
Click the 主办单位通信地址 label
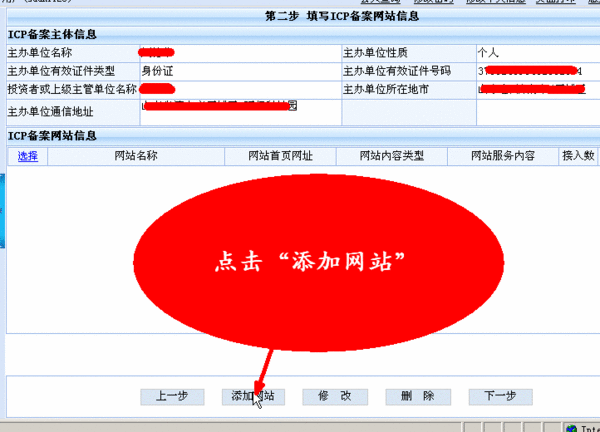[x=51, y=112]
